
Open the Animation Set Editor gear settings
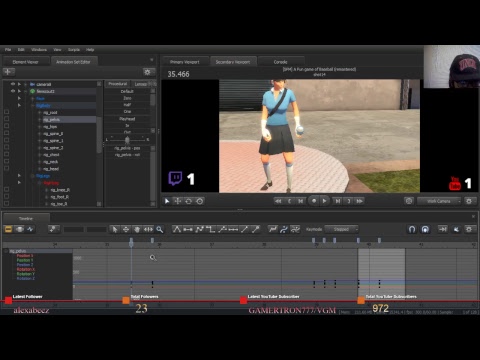[x=148, y=72]
